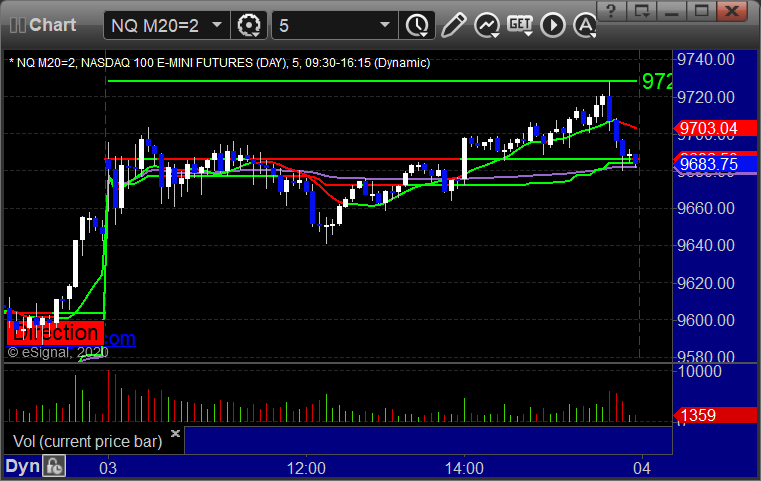Click the 10000 volume axis label
The width and height of the screenshot is (761, 481).
(x=699, y=371)
